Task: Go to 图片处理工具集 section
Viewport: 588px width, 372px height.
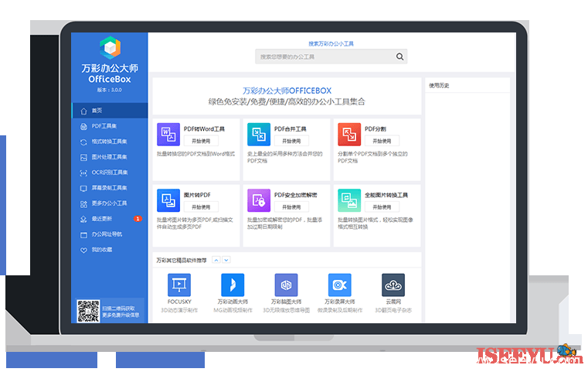Action: (x=110, y=157)
